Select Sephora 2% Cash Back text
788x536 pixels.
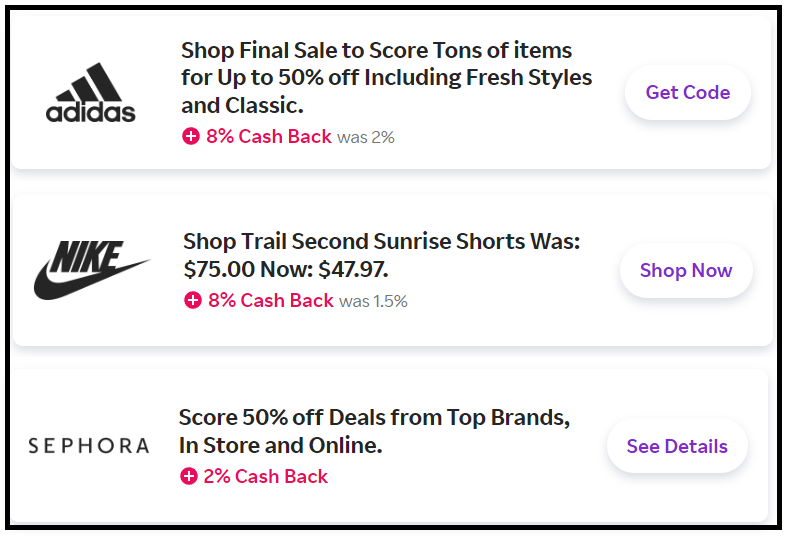coord(265,477)
